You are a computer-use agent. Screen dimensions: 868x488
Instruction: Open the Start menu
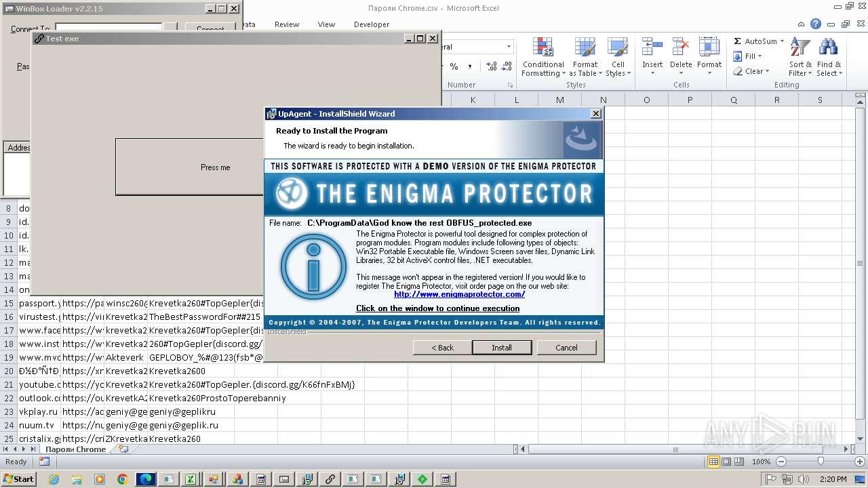(x=19, y=479)
